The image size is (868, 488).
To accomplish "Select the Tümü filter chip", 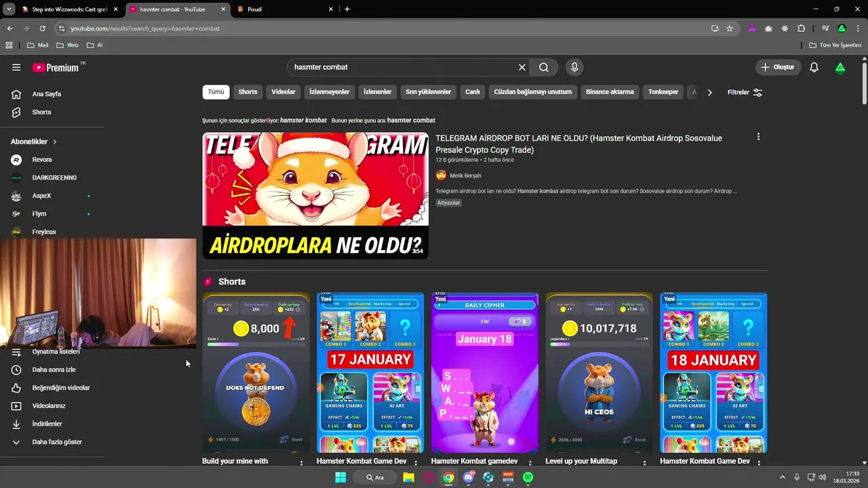I will click(216, 92).
